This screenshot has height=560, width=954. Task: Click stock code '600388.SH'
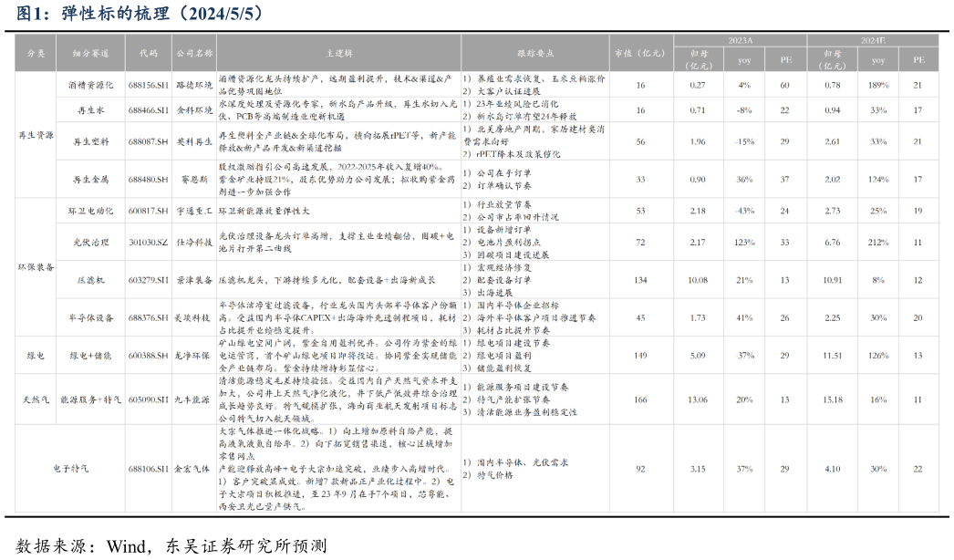point(148,356)
